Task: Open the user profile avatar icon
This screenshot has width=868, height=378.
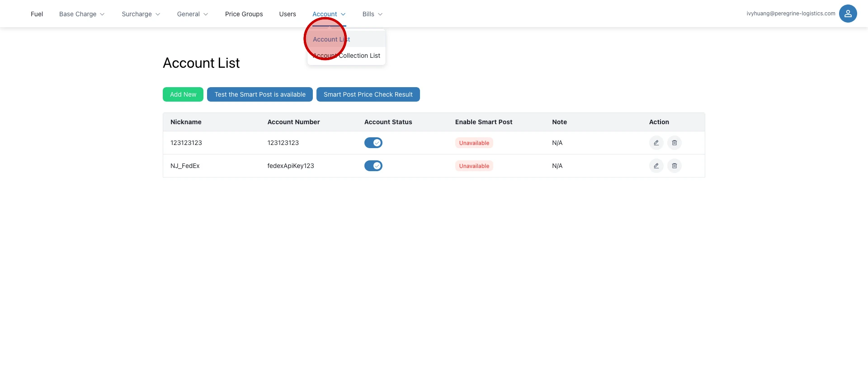Action: point(848,14)
